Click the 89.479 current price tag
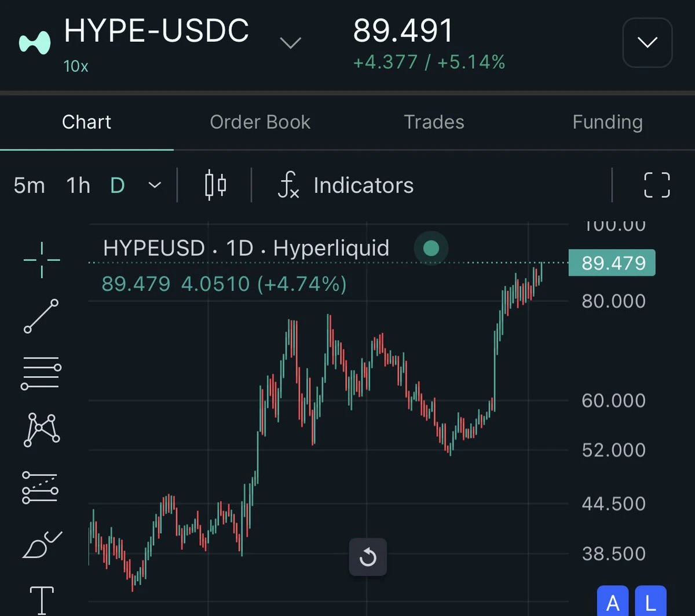Viewport: 695px width, 616px height. click(x=612, y=263)
